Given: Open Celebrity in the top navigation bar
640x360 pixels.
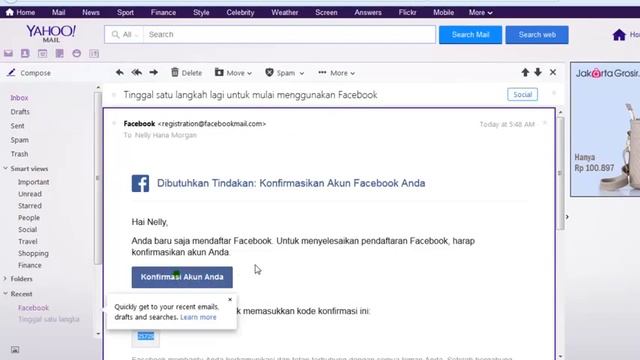Looking at the screenshot, I should [x=240, y=12].
